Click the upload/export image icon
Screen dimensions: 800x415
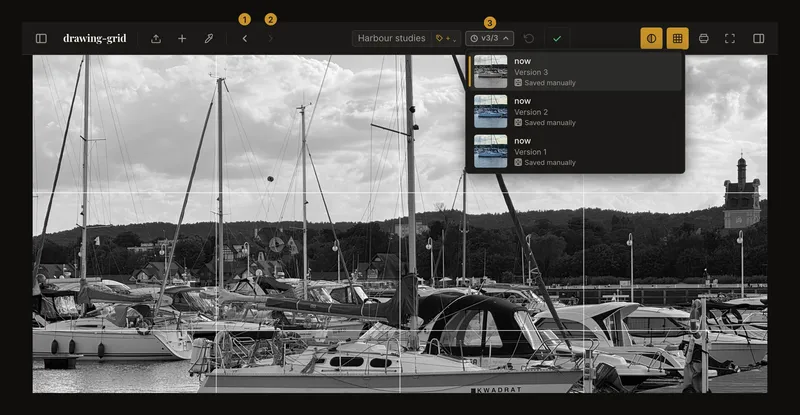(x=156, y=39)
